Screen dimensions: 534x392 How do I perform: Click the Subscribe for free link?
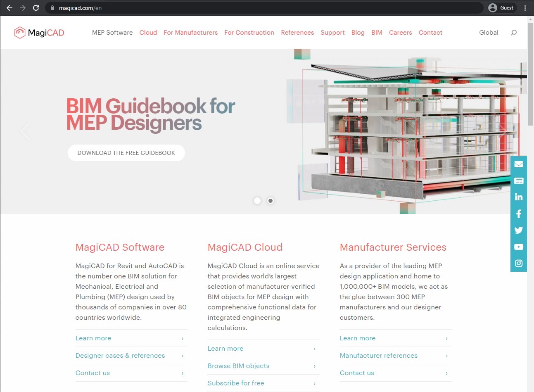coord(236,383)
